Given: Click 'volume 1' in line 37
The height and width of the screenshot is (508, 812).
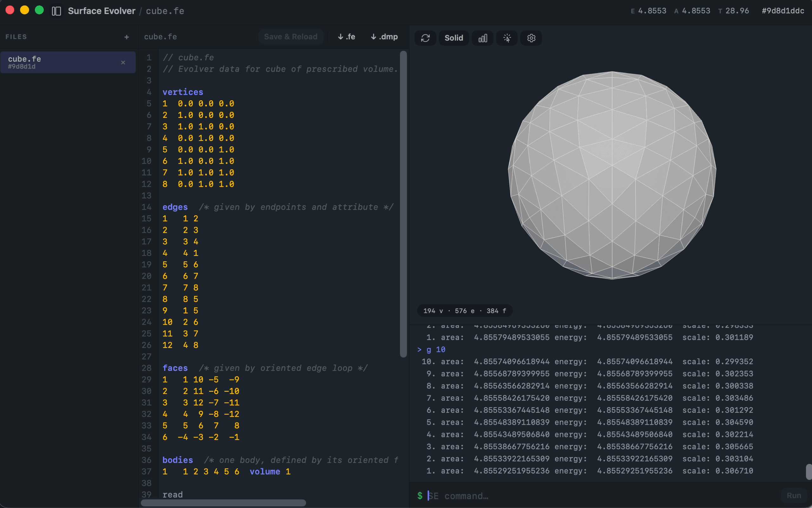Looking at the screenshot, I should [x=270, y=471].
